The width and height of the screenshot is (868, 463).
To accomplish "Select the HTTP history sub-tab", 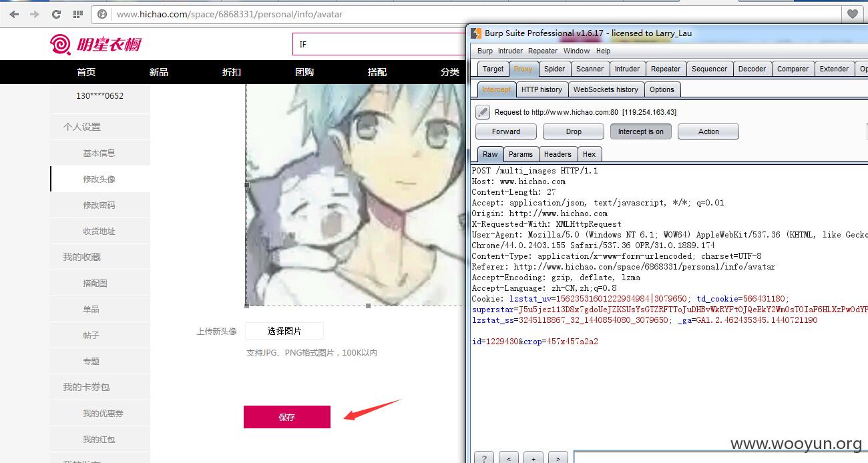I will (x=541, y=89).
